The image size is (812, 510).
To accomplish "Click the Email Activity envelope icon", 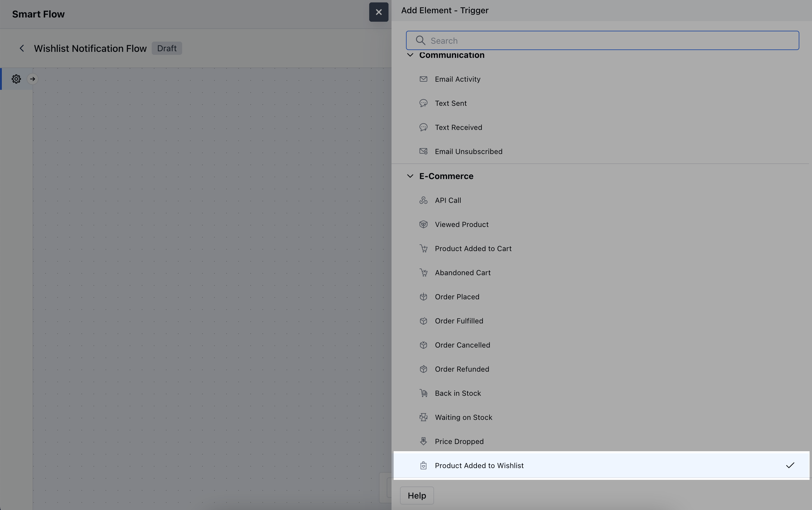I will (423, 79).
